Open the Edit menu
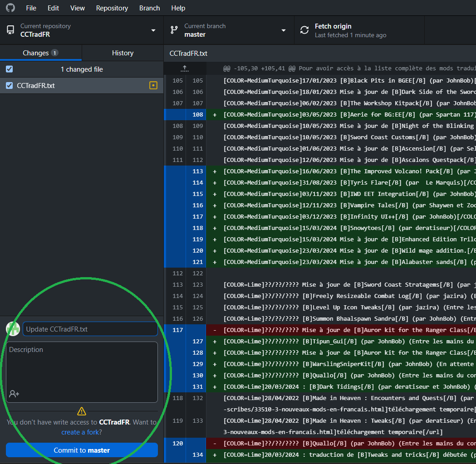Image resolution: width=476 pixels, height=464 pixels. click(x=53, y=8)
